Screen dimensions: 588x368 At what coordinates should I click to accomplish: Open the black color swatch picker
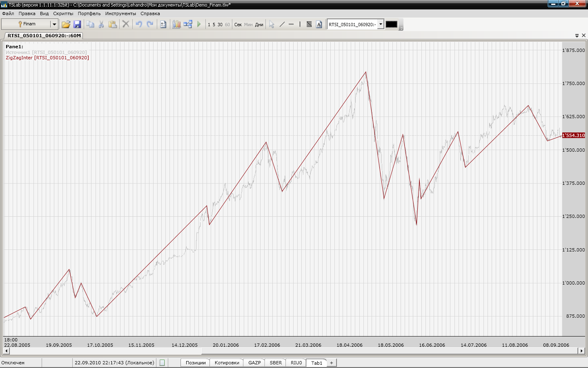click(392, 24)
